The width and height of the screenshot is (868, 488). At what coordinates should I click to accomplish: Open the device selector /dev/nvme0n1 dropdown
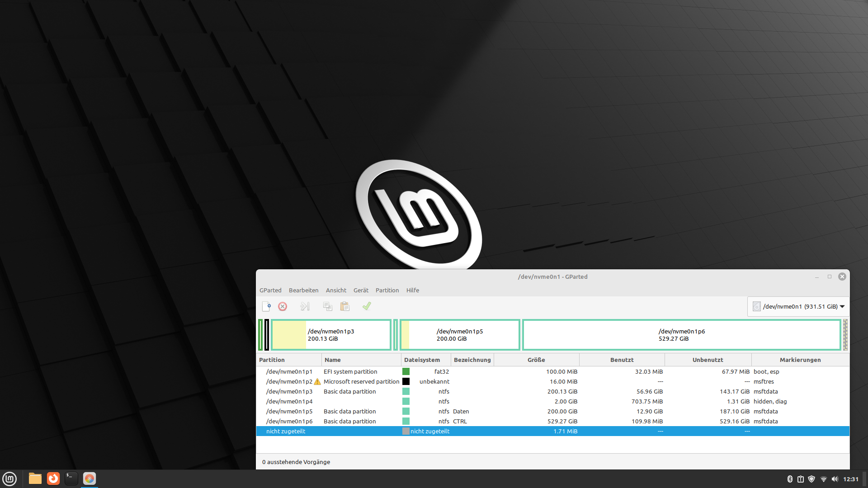tap(799, 306)
